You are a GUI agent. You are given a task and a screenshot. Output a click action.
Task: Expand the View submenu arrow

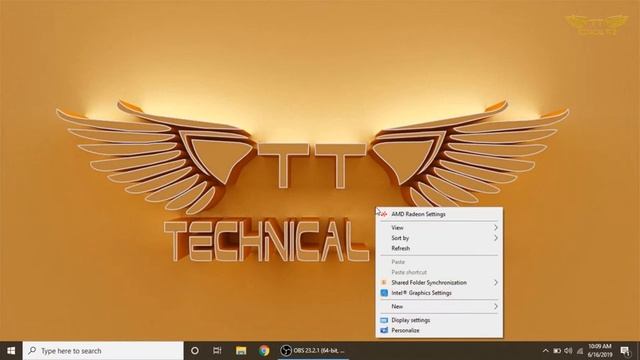tap(496, 228)
